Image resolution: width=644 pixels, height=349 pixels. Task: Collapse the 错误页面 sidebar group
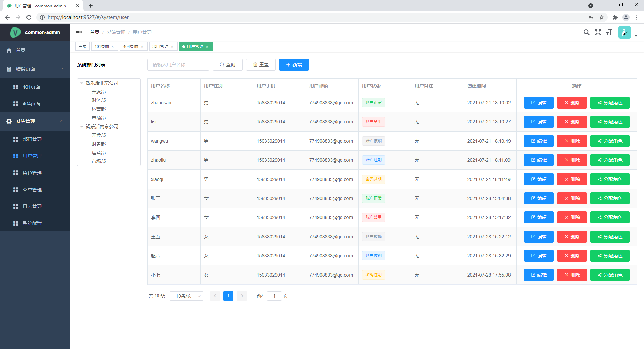[x=35, y=69]
